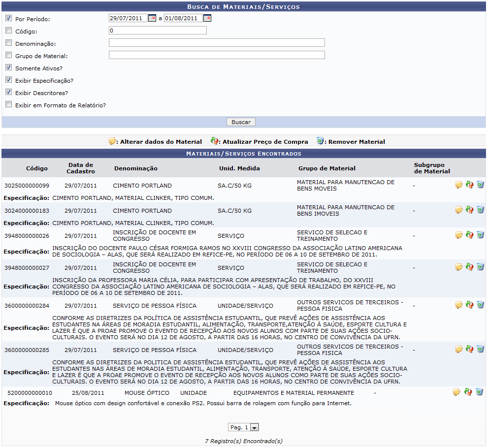Click the 7 Registro(s) Encontrado(s) text
Screen dimensions: 488x448
244,441
